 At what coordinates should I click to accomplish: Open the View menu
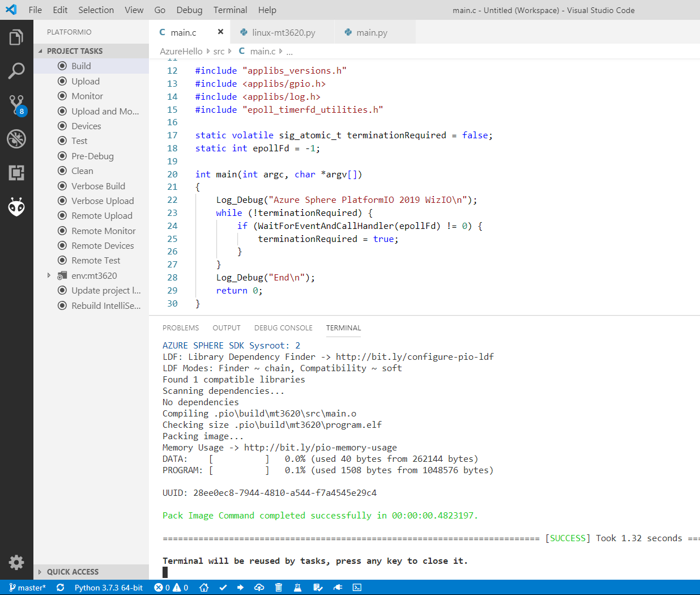pyautogui.click(x=134, y=10)
